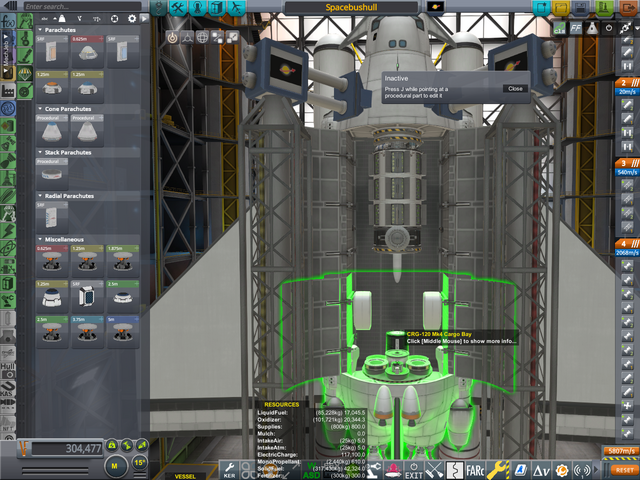This screenshot has height=480, width=640.
Task: Click the settings gear in parts panel
Action: coord(132,19)
